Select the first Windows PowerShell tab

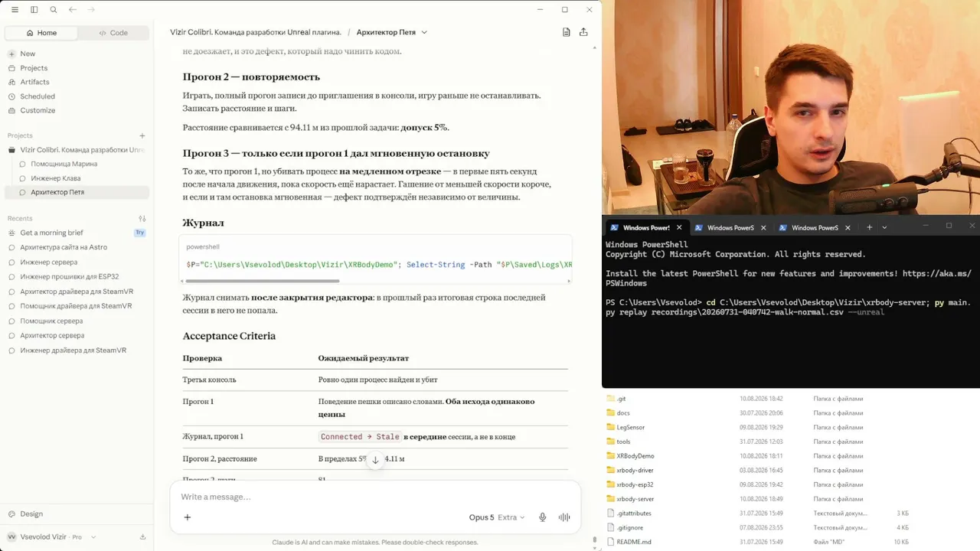(646, 227)
